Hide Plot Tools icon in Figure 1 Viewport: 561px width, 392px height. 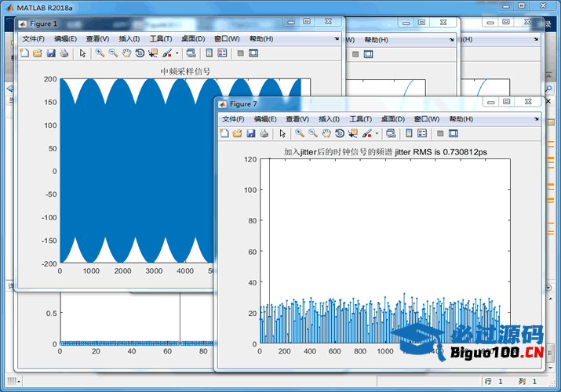[x=240, y=53]
